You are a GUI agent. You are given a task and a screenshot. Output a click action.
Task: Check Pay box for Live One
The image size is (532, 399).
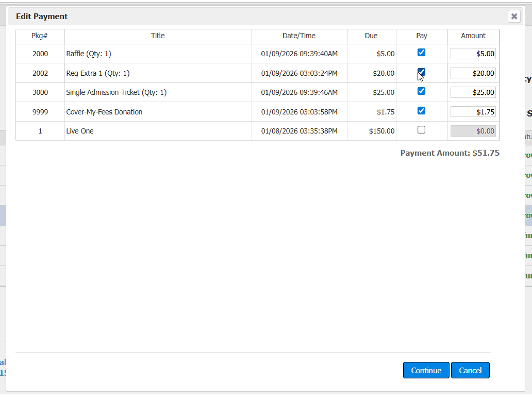coord(421,130)
